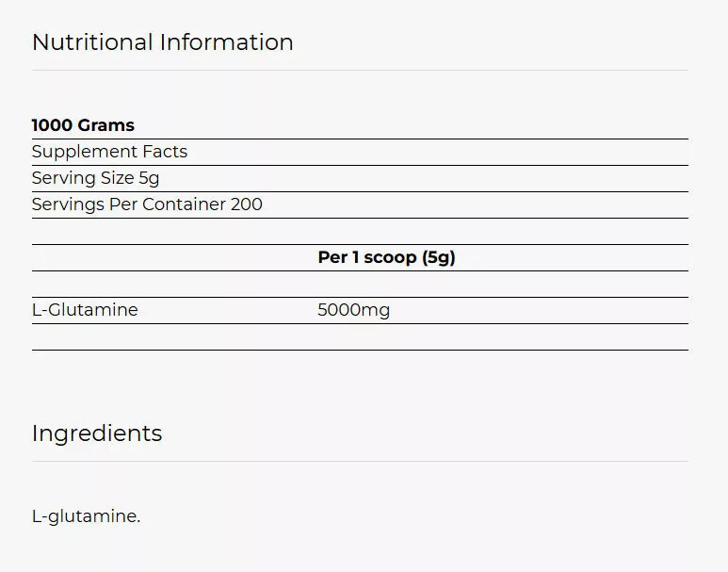The width and height of the screenshot is (728, 572).
Task: Click the divider line below Nutritional Information
Action: tap(360, 70)
